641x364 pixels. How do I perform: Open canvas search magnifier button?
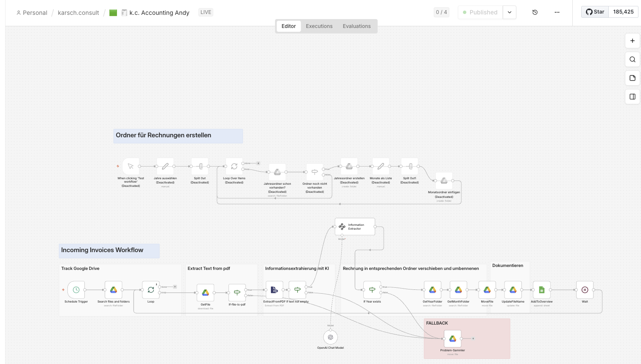point(632,59)
